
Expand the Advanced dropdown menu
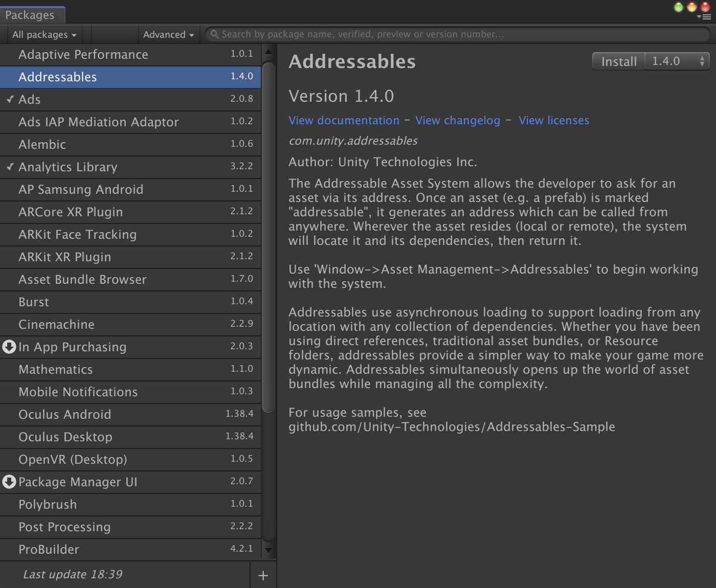click(x=168, y=35)
